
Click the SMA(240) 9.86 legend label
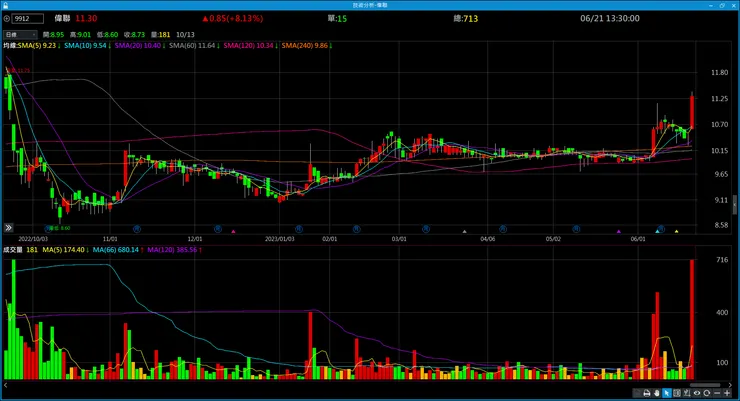tap(304, 46)
